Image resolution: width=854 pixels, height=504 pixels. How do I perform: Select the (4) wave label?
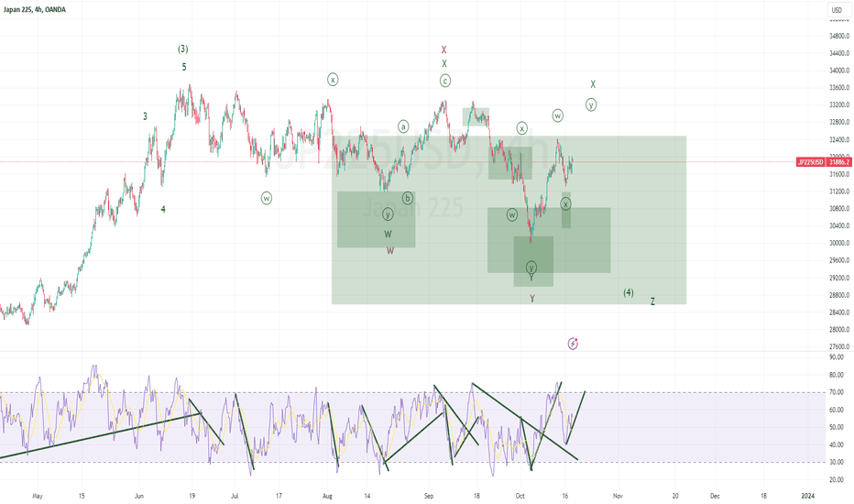coord(629,292)
